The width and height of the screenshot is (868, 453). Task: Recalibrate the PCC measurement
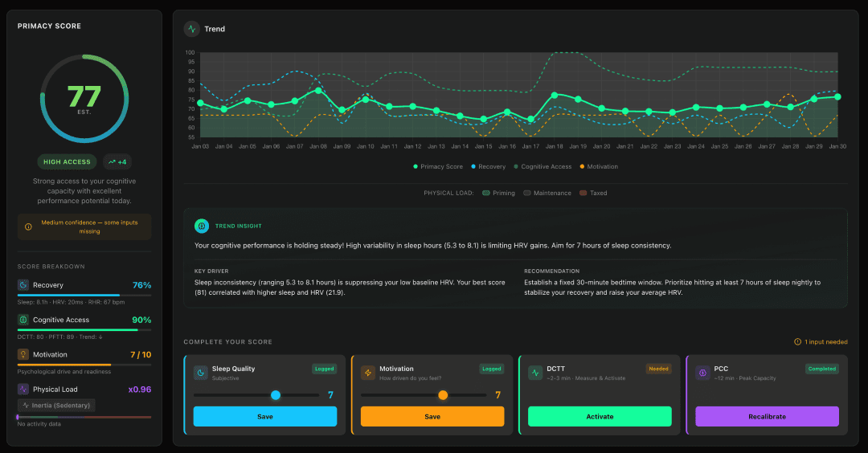point(767,417)
